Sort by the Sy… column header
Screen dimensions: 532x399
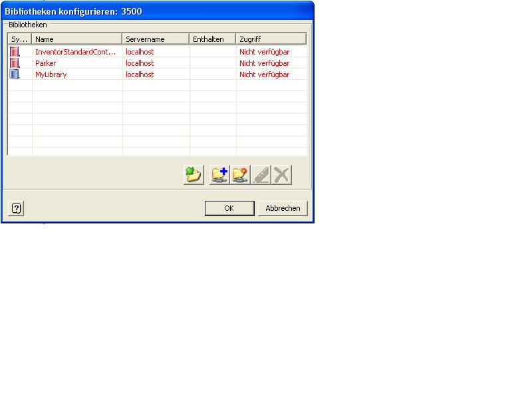click(19, 39)
